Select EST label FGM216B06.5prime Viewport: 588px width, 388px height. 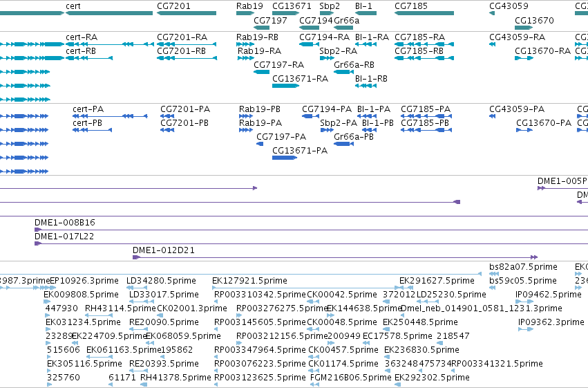(x=351, y=378)
